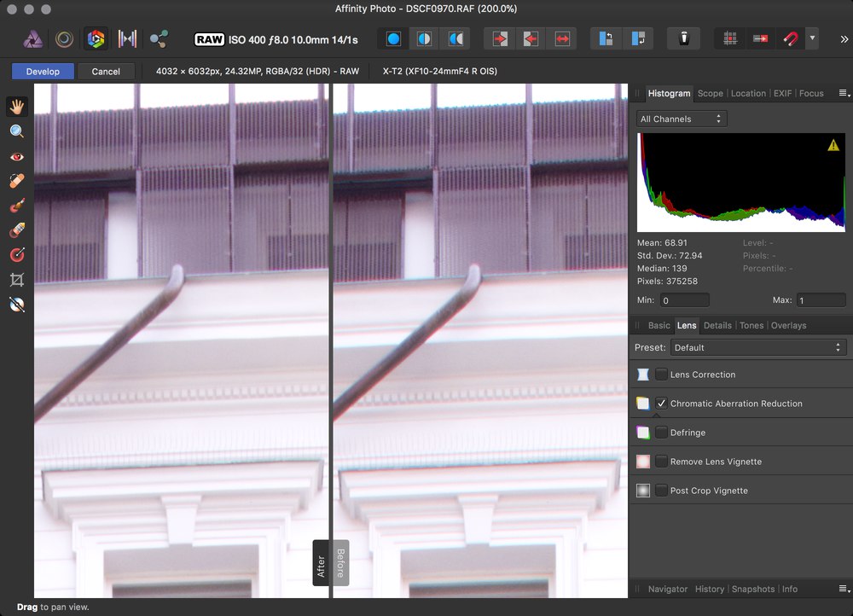The width and height of the screenshot is (853, 616).
Task: Click the Chromatic Aberration swatch icon
Action: [643, 404]
